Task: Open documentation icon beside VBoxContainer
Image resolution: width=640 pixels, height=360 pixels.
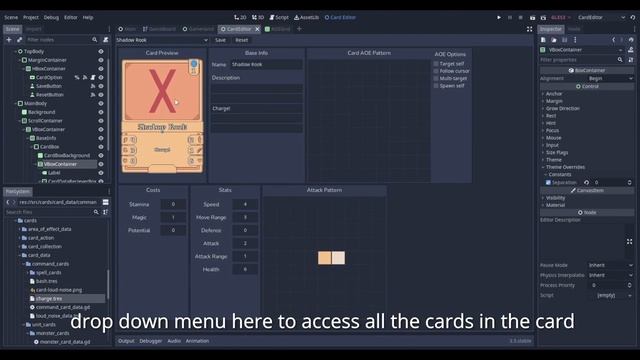Action: 631,50
